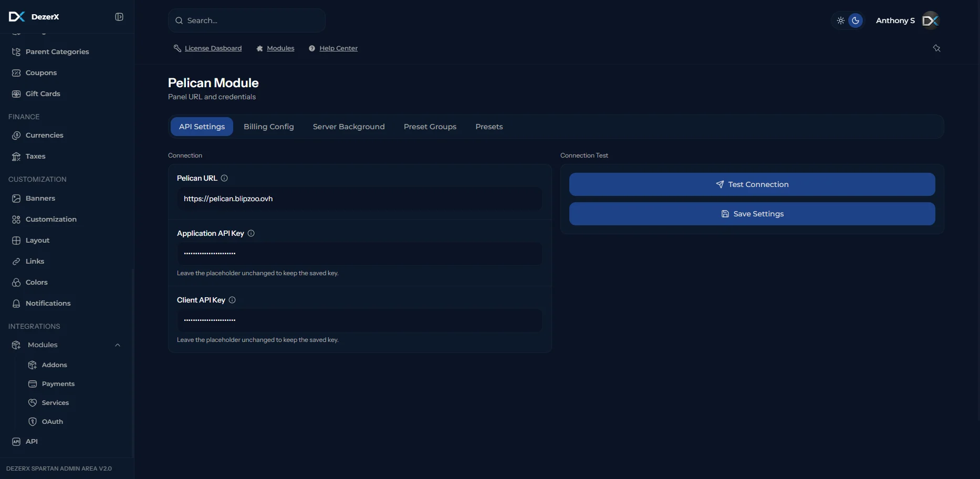
Task: Click the Test Connection button
Action: click(x=752, y=184)
